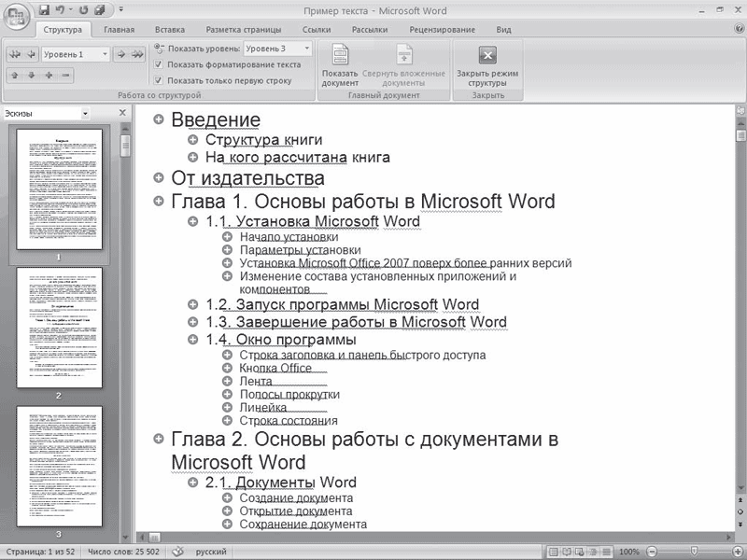Click language indicator русский
Screen dimensions: 747x560
[x=211, y=552]
